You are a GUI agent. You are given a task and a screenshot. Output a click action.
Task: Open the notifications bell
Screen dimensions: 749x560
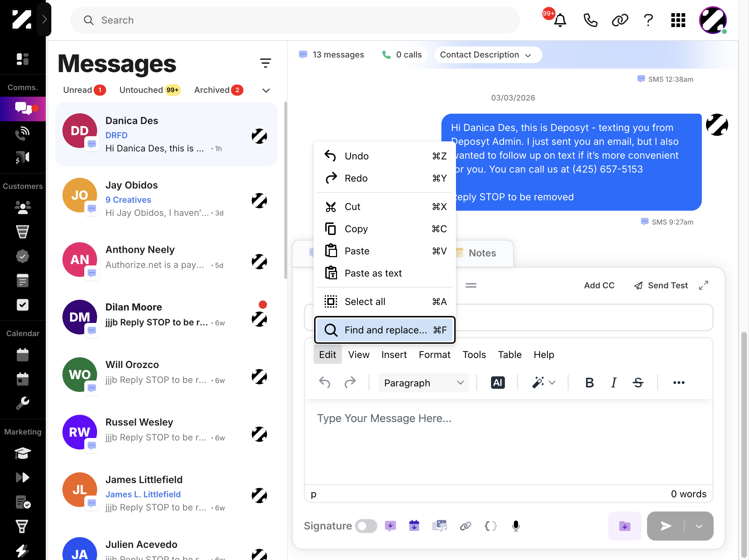tap(560, 20)
